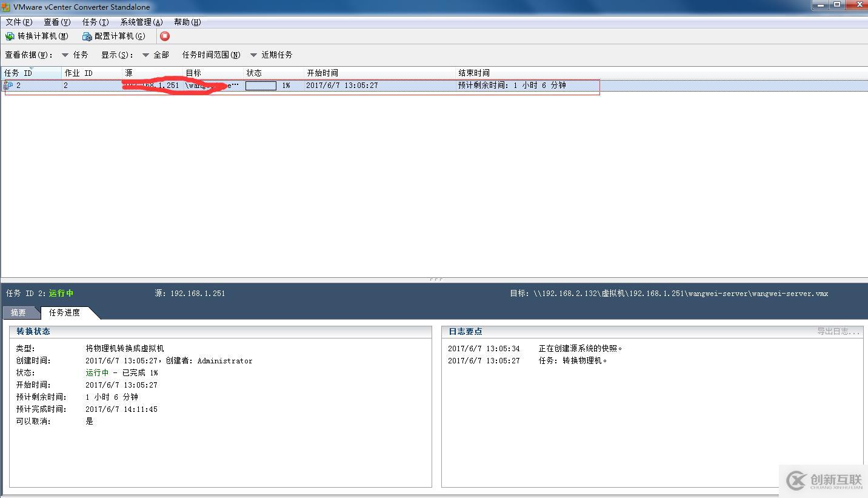This screenshot has height=498, width=868.
Task: Open the 系统管理 menu
Action: [141, 21]
